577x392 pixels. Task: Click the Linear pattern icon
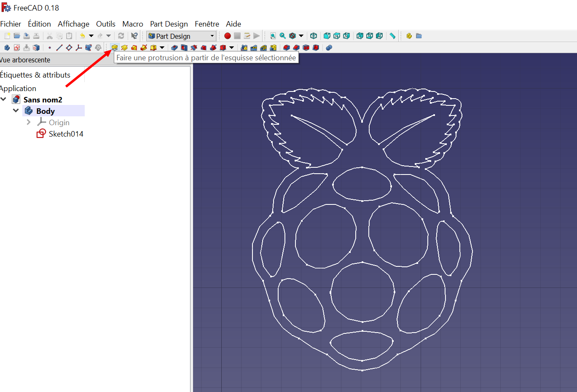(x=254, y=48)
